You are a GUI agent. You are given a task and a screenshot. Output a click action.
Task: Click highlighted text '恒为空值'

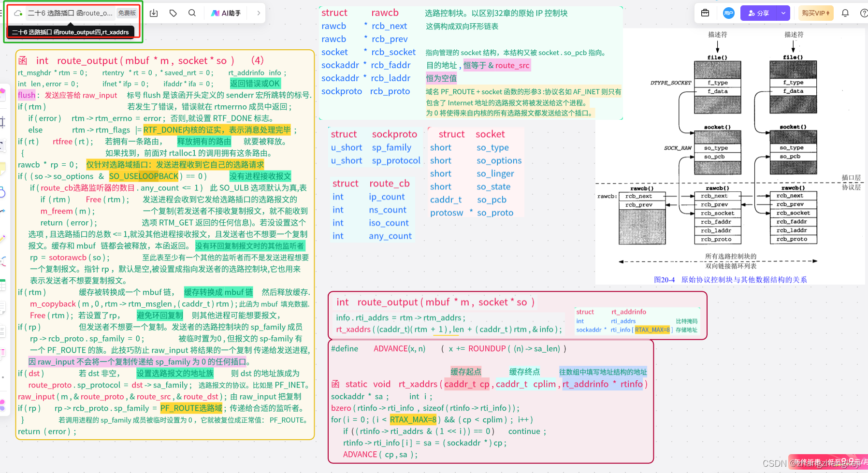pyautogui.click(x=441, y=78)
